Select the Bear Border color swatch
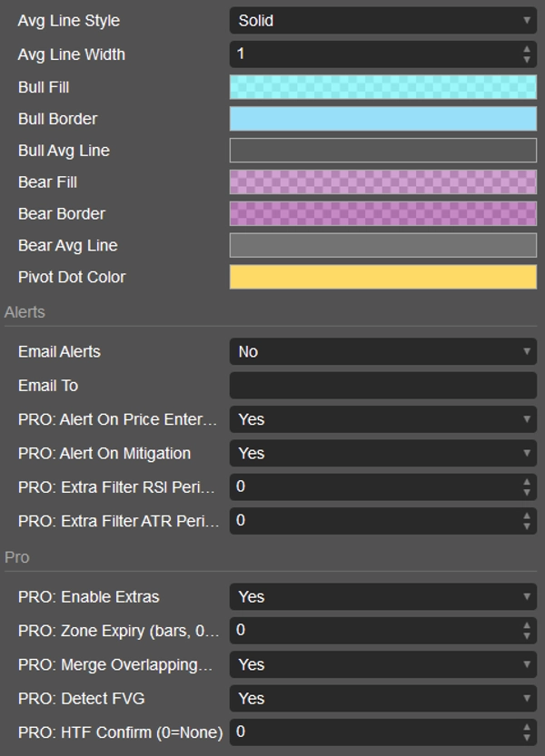The width and height of the screenshot is (545, 756). pyautogui.click(x=381, y=213)
